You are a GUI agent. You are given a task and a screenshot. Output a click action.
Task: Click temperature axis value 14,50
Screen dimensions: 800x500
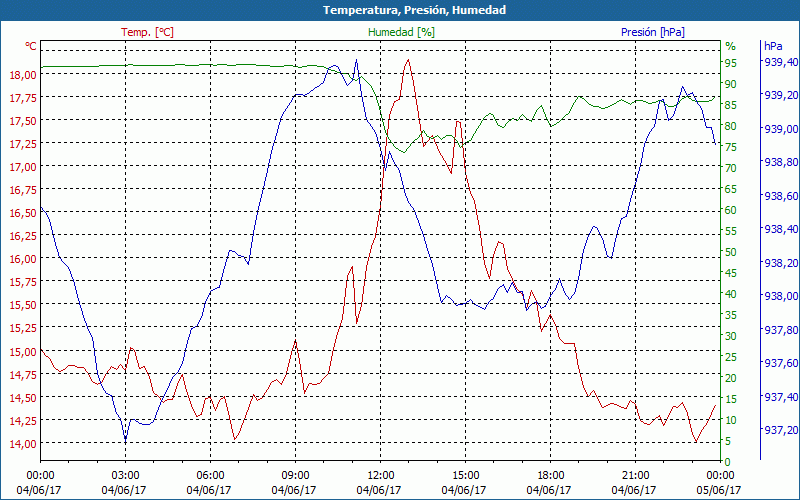pyautogui.click(x=23, y=397)
